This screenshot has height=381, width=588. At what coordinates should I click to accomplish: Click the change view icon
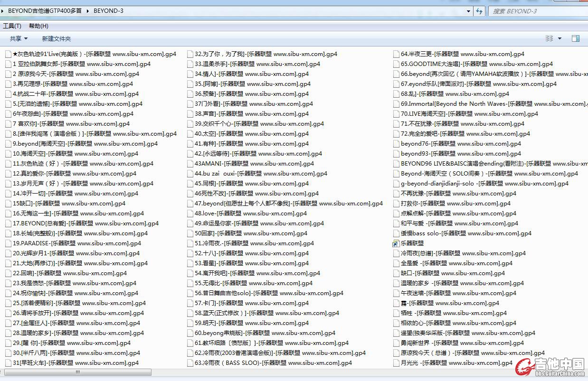550,38
